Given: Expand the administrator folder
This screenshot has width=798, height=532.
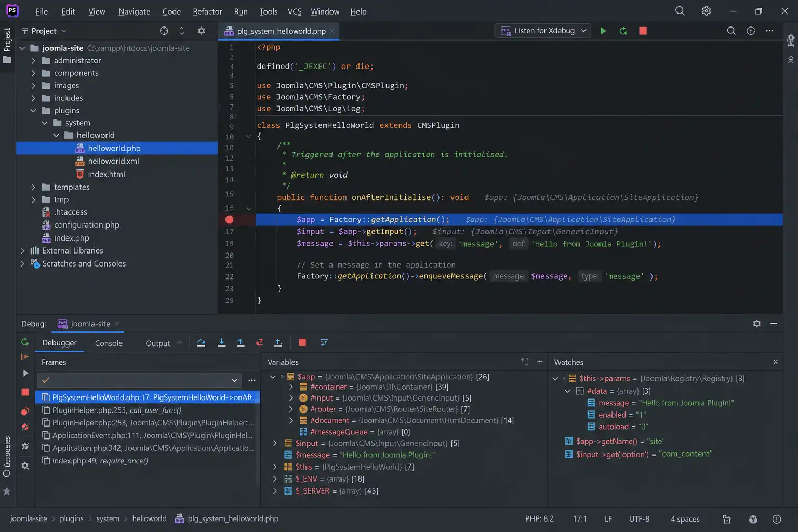Looking at the screenshot, I should (33, 60).
